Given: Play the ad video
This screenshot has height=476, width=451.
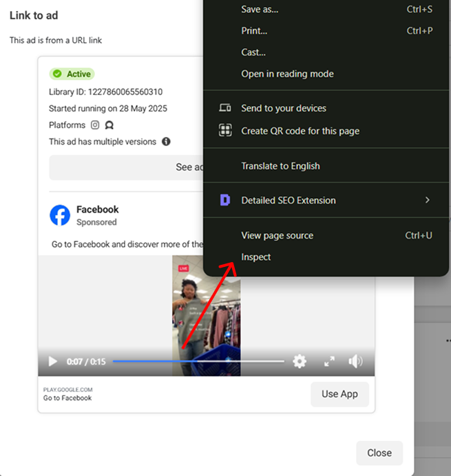Looking at the screenshot, I should coord(52,361).
